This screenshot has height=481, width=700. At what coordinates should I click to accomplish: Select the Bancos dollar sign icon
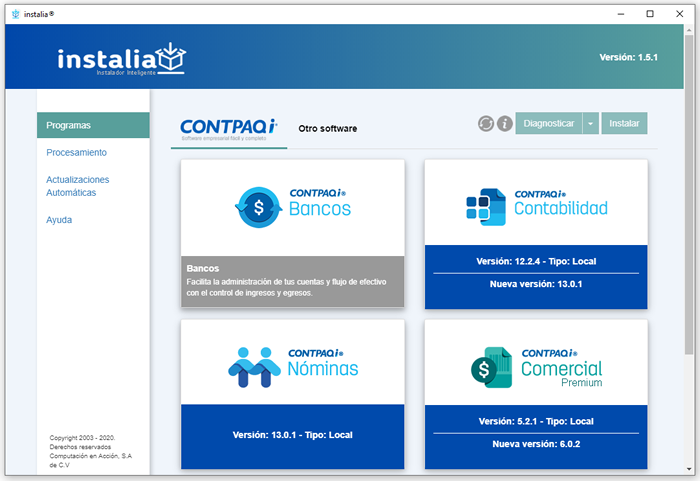point(258,207)
